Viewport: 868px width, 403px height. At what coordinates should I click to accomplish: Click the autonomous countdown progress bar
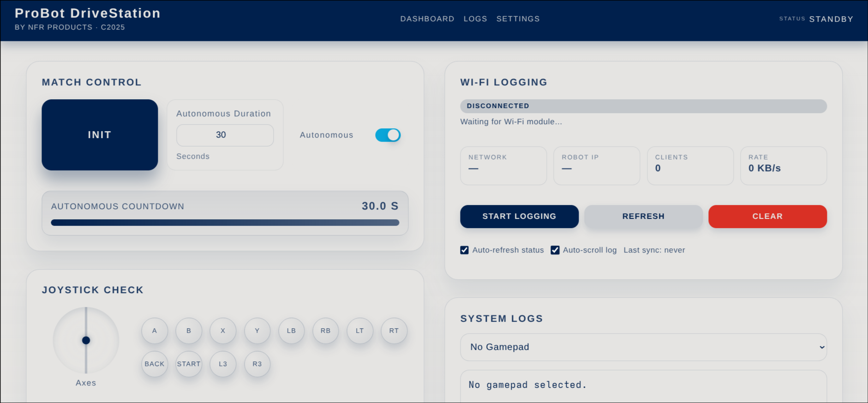click(225, 223)
